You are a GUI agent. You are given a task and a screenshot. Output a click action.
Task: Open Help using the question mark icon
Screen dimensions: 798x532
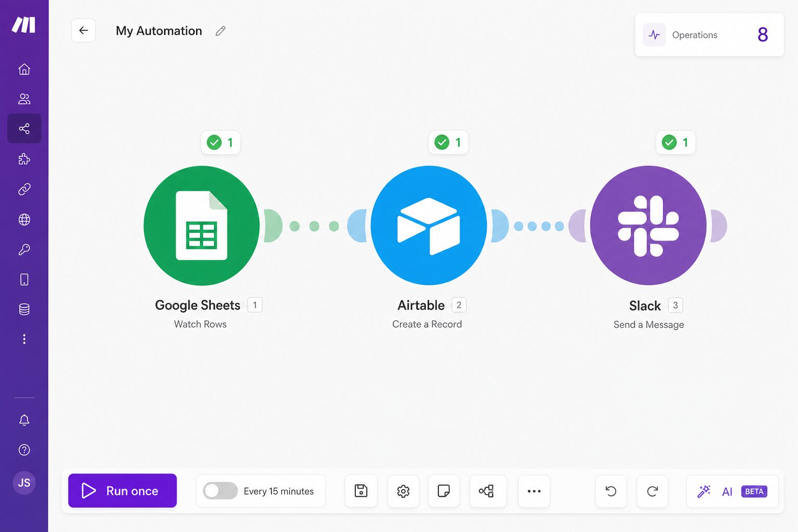(24, 450)
